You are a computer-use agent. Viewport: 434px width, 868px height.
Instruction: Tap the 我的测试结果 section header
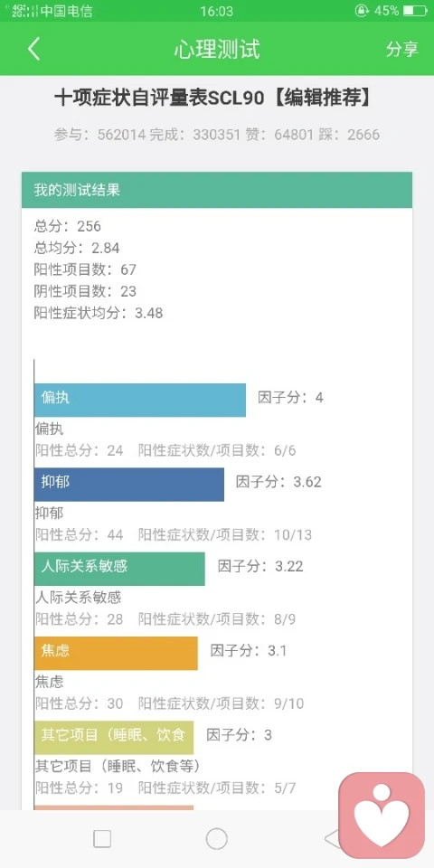pos(217,190)
